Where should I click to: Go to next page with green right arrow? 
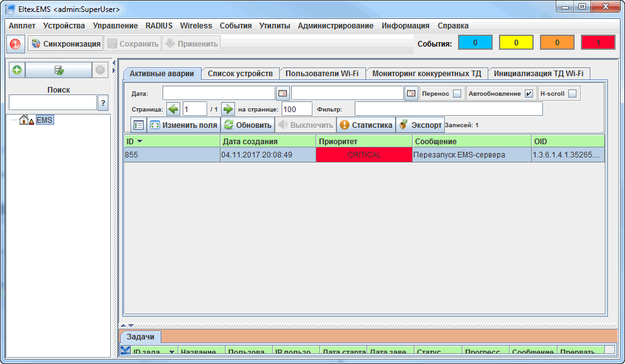(228, 109)
